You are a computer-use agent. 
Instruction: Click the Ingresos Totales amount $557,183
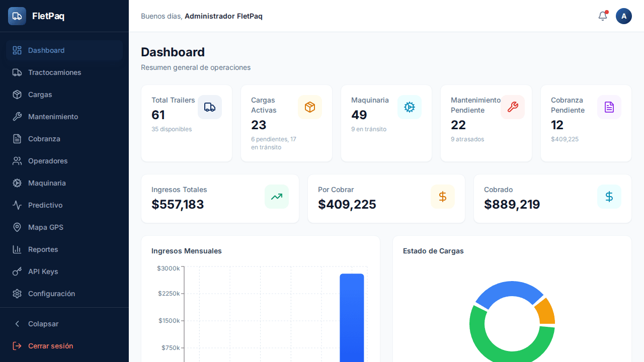tap(178, 204)
